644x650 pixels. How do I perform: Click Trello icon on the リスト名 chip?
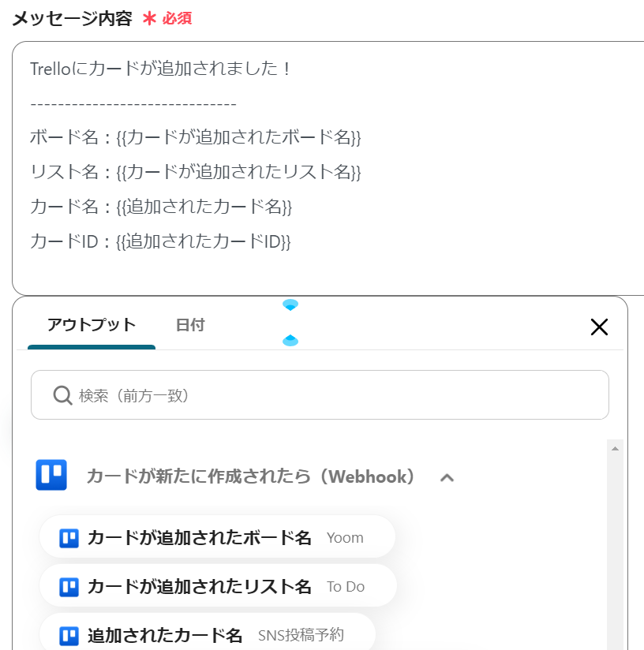69,587
